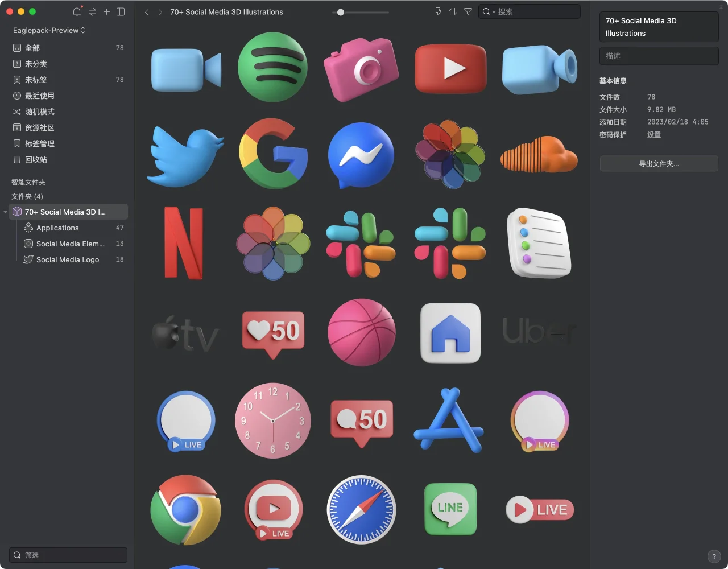Viewport: 728px width, 569px height.
Task: Click the lightning quick action icon
Action: (438, 11)
